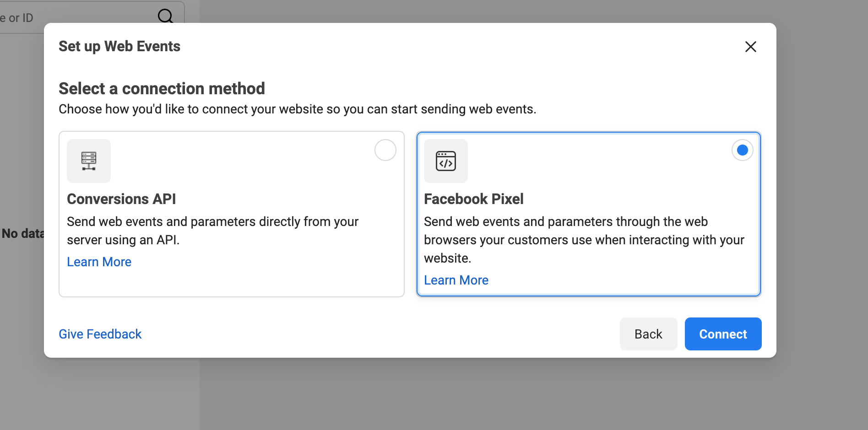
Task: Click the 'Select a connection method' heading
Action: click(162, 88)
